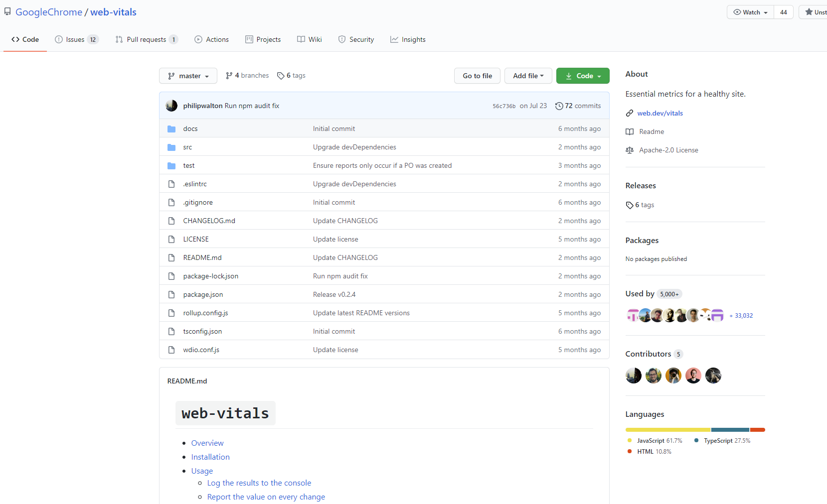The width and height of the screenshot is (827, 504).
Task: Open the + 33,032 dependents link
Action: click(x=741, y=316)
